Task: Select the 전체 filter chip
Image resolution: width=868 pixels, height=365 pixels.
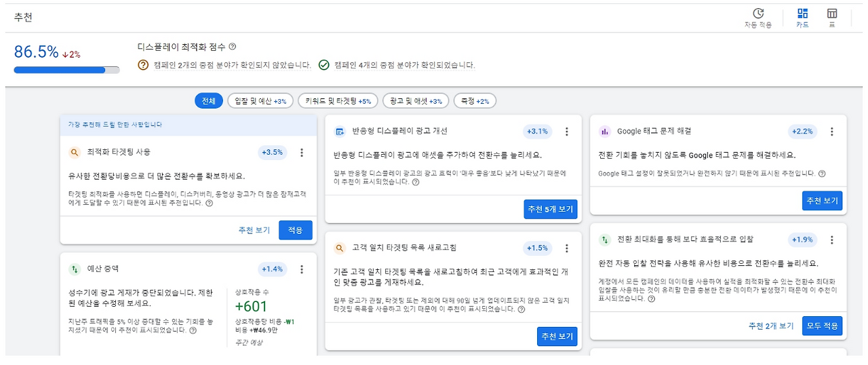Action: click(209, 101)
